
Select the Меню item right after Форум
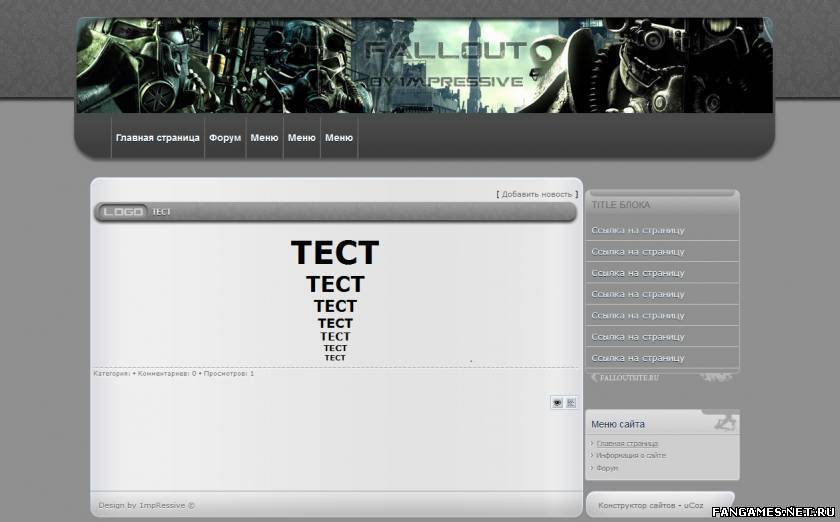tap(264, 138)
